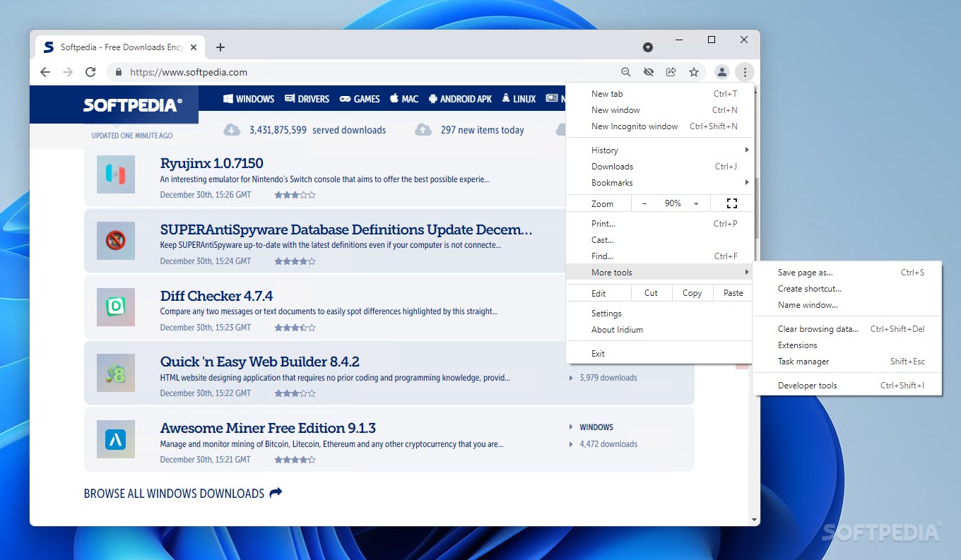Choose Print... from the menu
Image resolution: width=961 pixels, height=560 pixels.
click(659, 224)
